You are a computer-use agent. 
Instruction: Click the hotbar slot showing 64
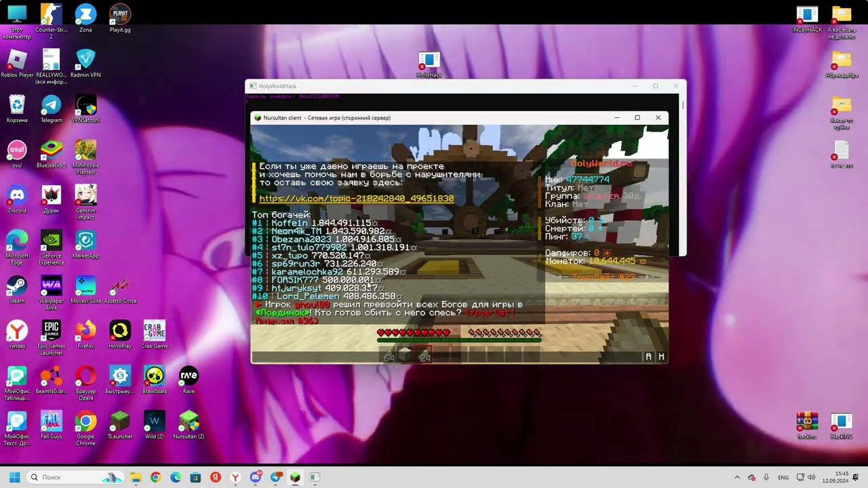(388, 355)
